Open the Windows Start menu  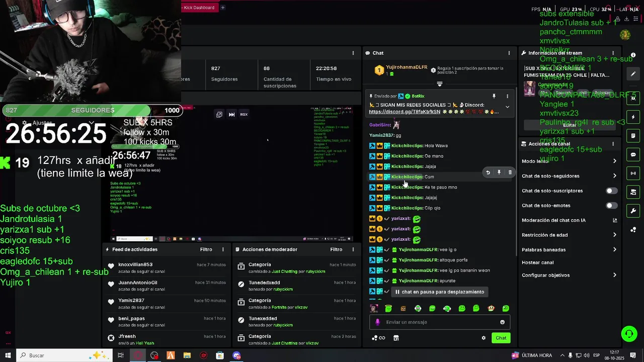tap(8, 355)
